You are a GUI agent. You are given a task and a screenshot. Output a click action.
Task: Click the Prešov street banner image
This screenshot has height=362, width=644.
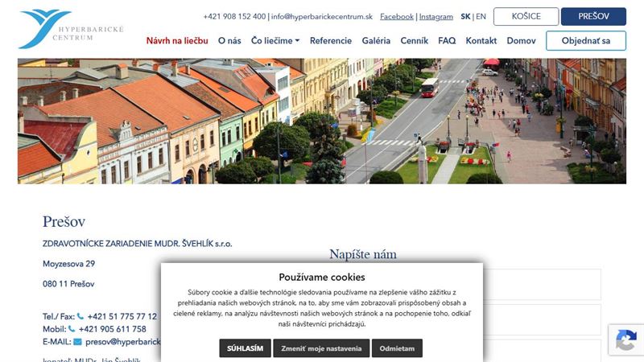tap(322, 121)
